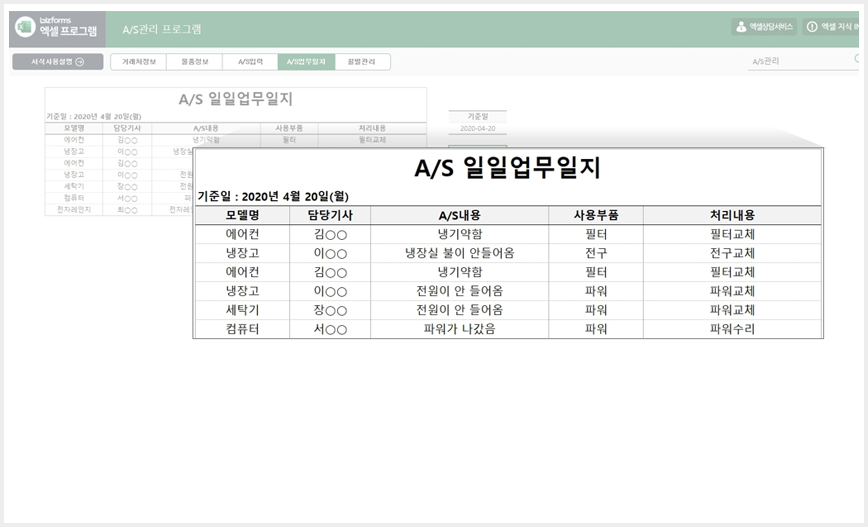This screenshot has height=527, width=868.
Task: Click the enlarged A/S내용 column header
Action: [459, 215]
